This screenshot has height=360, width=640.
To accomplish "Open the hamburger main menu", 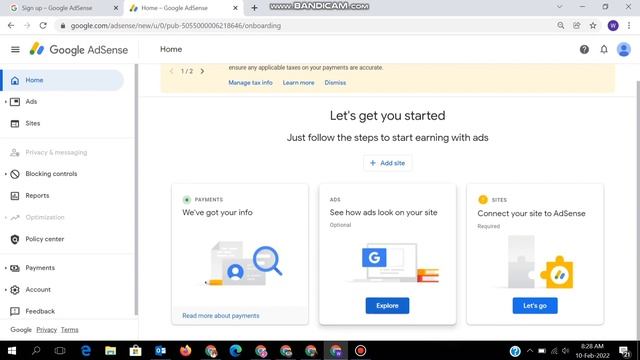I will coord(15,49).
